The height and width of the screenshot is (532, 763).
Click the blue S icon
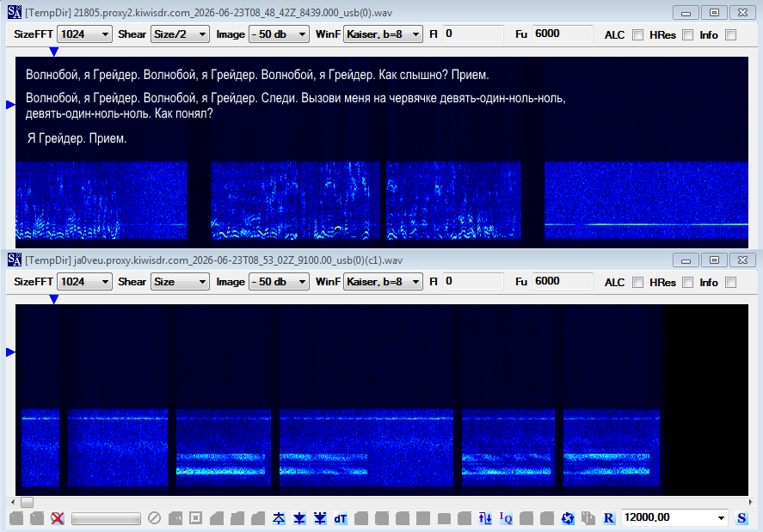click(741, 518)
